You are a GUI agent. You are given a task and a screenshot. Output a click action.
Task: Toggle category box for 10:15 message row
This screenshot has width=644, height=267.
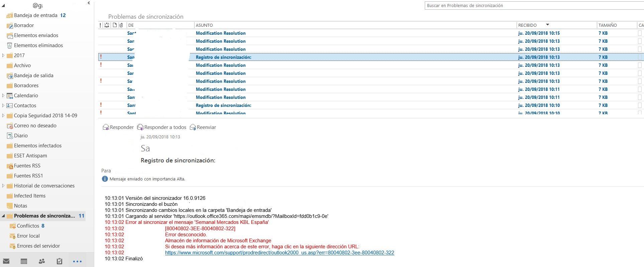tap(640, 33)
